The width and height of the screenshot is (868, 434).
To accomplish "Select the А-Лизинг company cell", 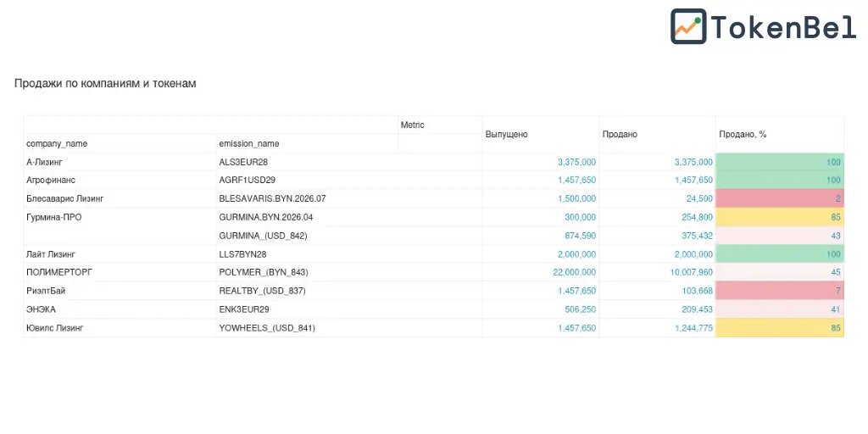I will [45, 162].
